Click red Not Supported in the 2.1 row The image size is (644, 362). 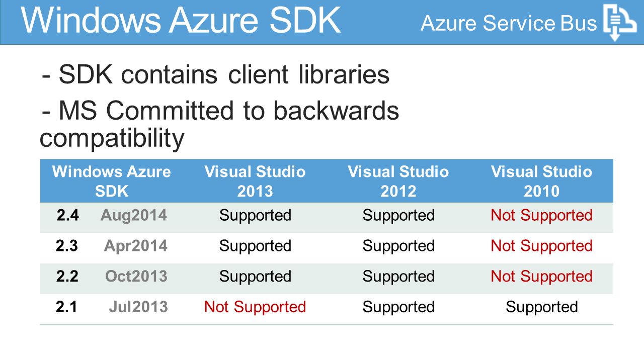255,307
